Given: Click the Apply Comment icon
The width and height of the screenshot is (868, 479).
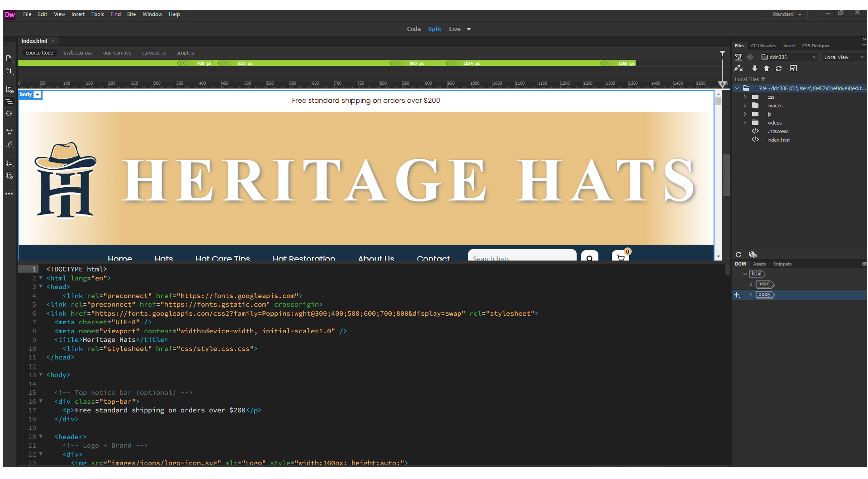Looking at the screenshot, I should 9,163.
